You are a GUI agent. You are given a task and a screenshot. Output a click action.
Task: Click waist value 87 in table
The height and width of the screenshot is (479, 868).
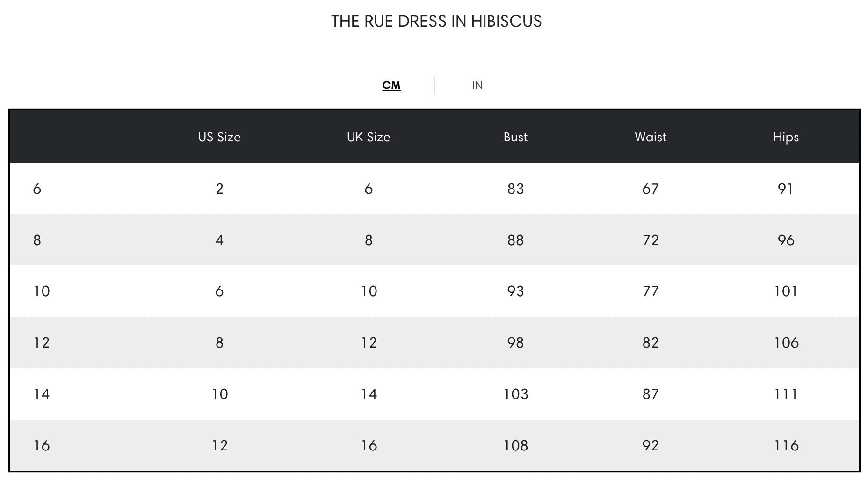pyautogui.click(x=651, y=394)
